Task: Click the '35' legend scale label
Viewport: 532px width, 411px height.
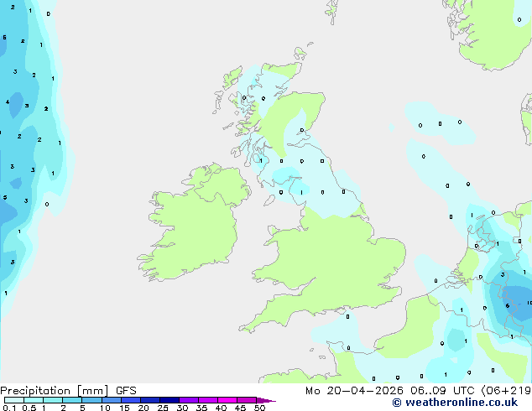Action: [x=201, y=408]
